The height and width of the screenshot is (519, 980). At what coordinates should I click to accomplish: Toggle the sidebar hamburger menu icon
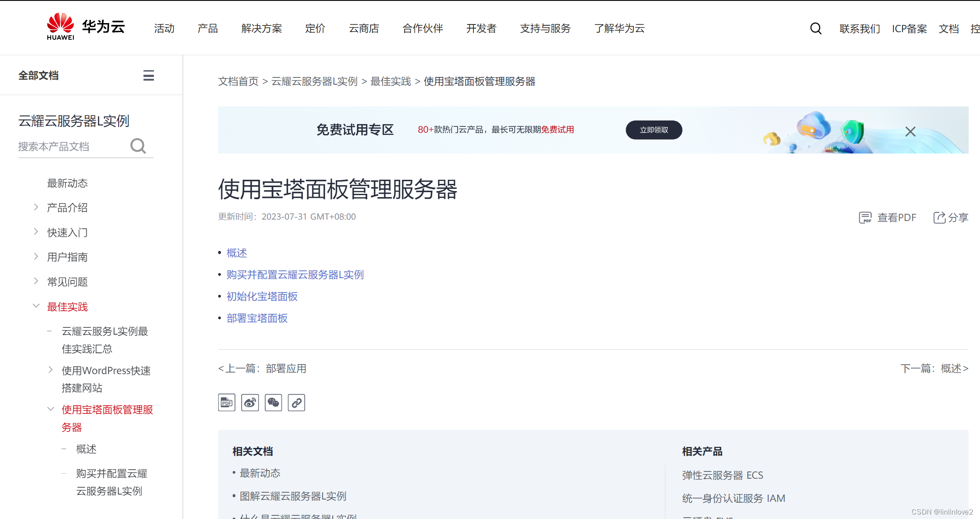(x=148, y=76)
